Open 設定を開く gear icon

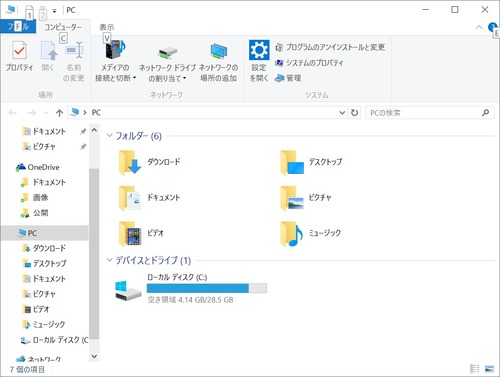click(259, 50)
